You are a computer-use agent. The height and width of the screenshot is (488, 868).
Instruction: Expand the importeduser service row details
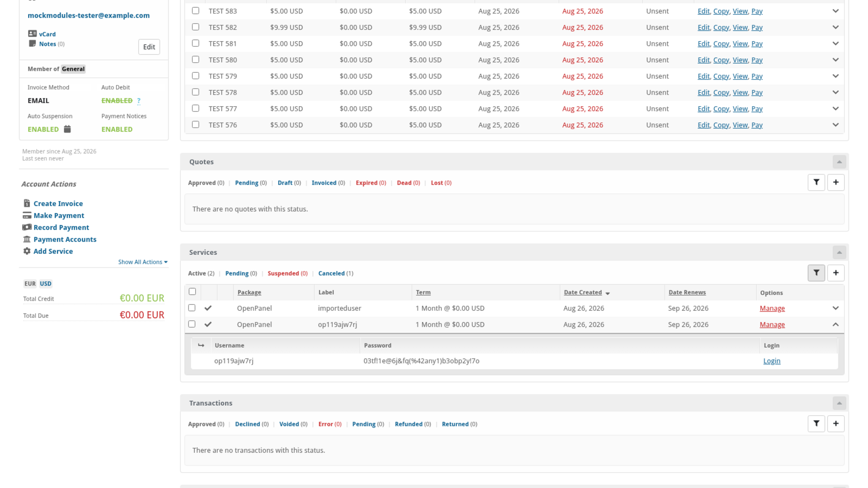[835, 308]
